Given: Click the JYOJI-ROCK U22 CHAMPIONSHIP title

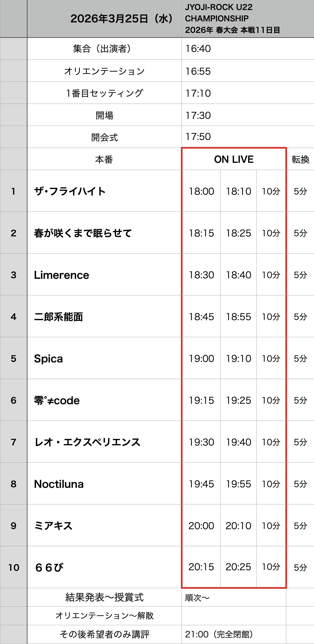Looking at the screenshot, I should (232, 19).
